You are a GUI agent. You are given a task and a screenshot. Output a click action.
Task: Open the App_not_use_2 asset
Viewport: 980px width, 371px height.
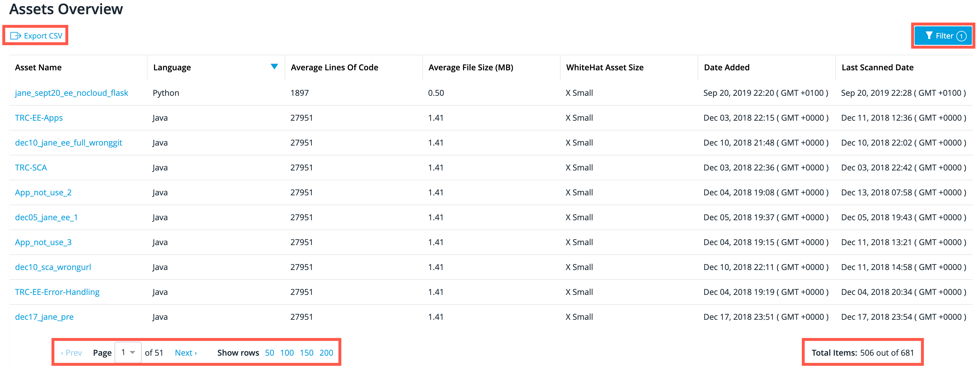coord(43,192)
